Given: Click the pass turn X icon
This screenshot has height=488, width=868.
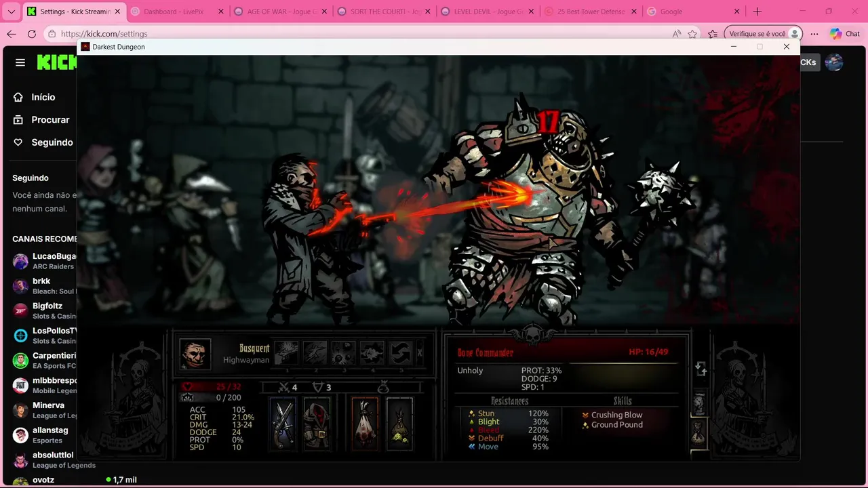Looking at the screenshot, I should (x=420, y=352).
